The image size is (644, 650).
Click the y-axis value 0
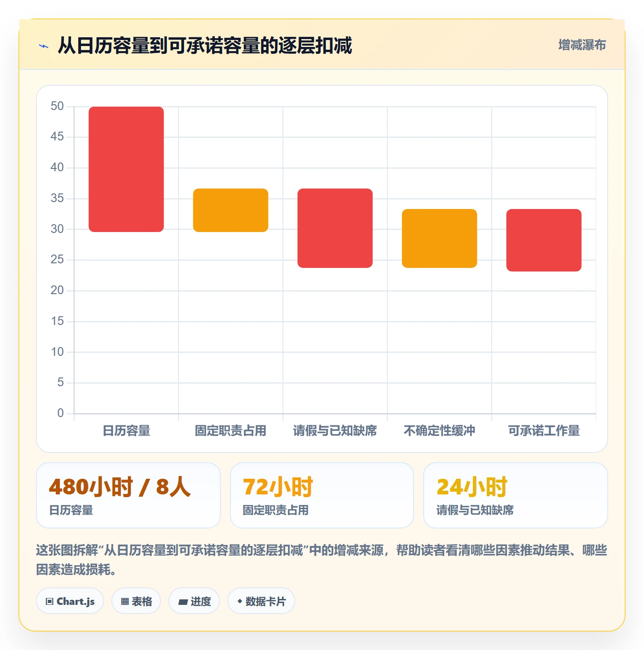pyautogui.click(x=60, y=413)
